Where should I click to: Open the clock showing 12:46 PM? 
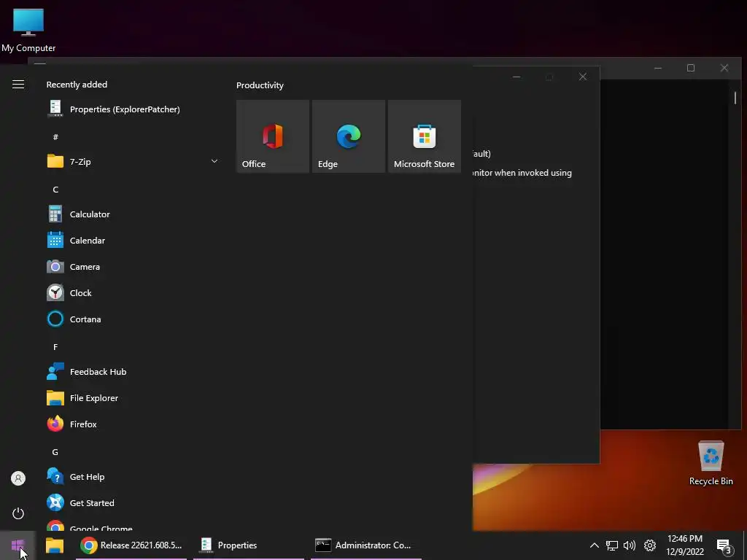point(684,545)
